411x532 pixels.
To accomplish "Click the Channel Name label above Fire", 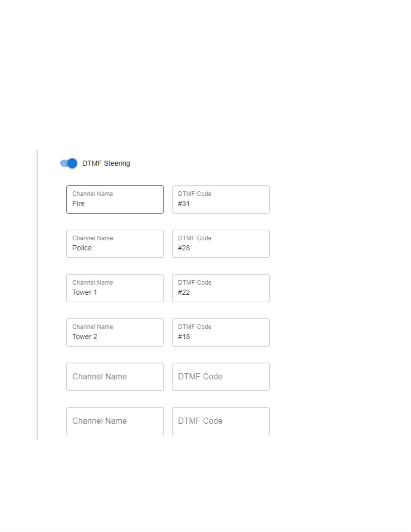I will (x=93, y=194).
